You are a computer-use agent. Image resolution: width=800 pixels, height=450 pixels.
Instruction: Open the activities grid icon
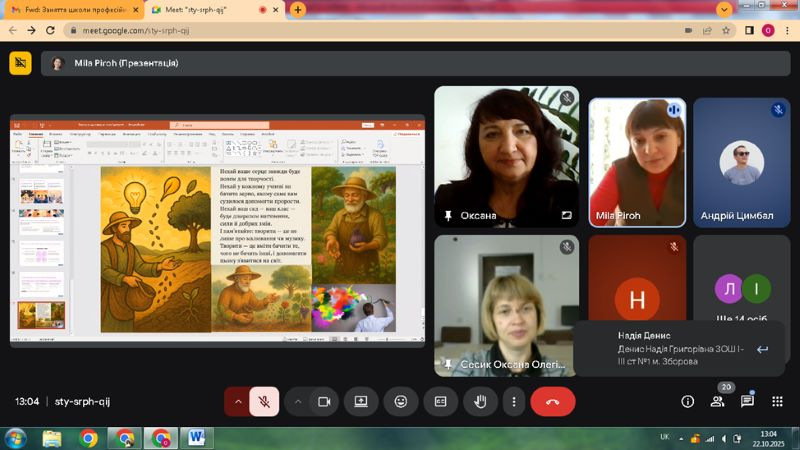[x=776, y=401]
